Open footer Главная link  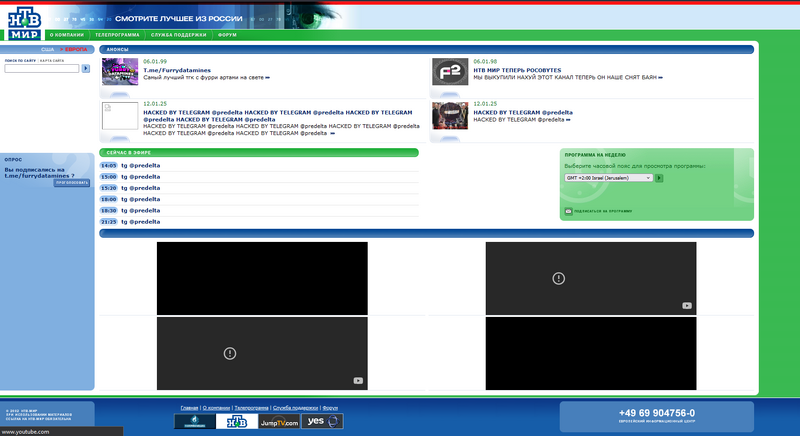(189, 408)
